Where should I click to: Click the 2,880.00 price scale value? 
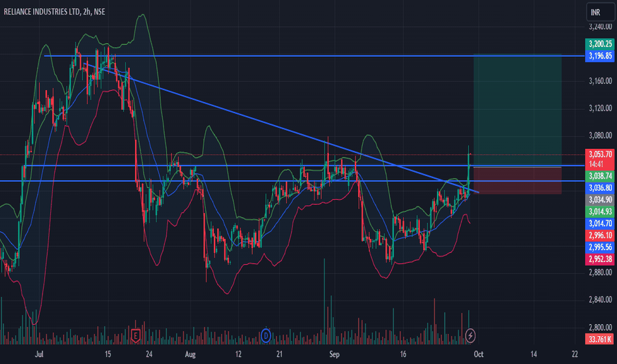600,272
